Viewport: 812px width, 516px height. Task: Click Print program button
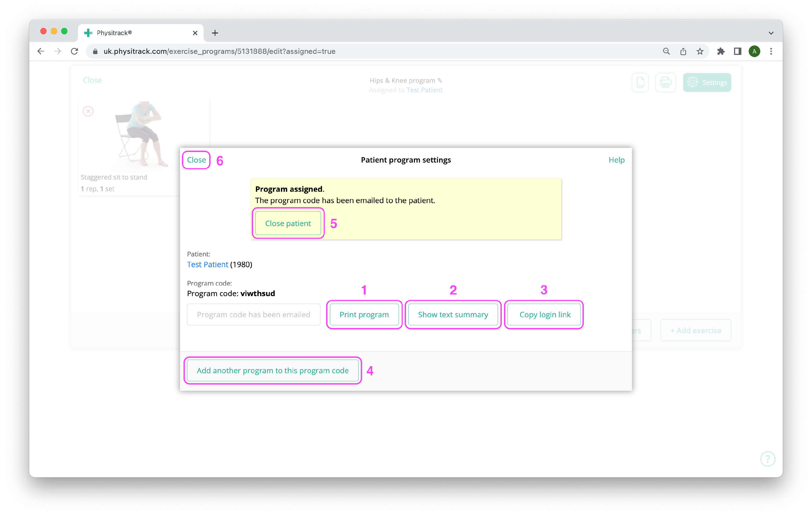(364, 314)
